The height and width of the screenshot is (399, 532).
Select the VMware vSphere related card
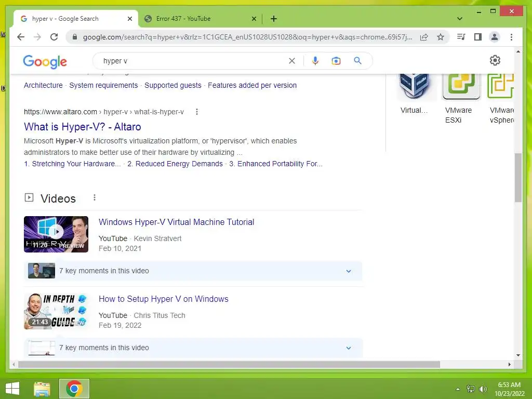pos(500,99)
